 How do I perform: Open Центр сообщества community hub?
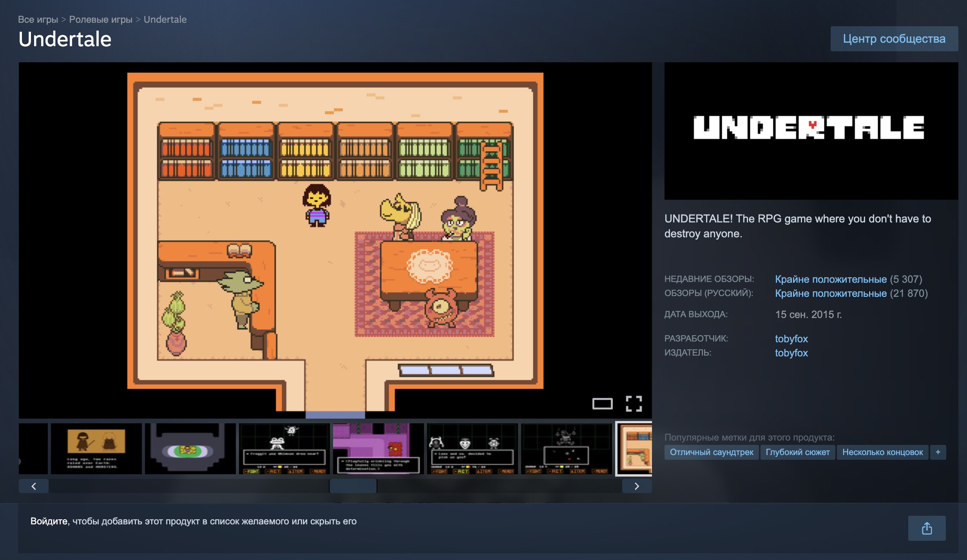click(x=894, y=39)
